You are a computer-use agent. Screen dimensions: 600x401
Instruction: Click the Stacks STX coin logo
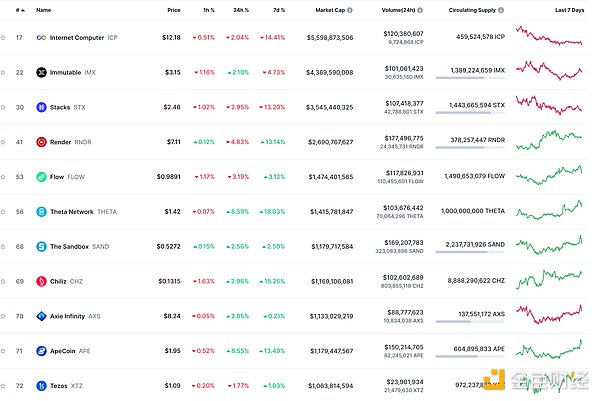click(40, 107)
